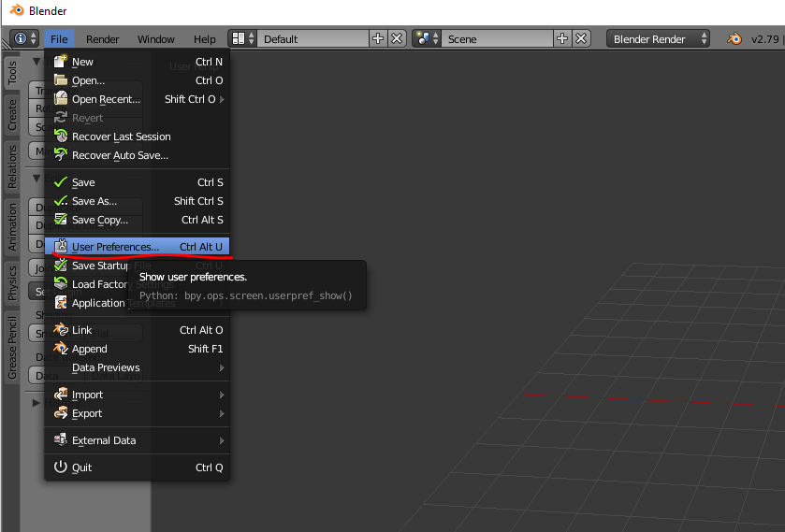Switch to the Grease Pencil tab
Screen dimensions: 785x532
12,347
